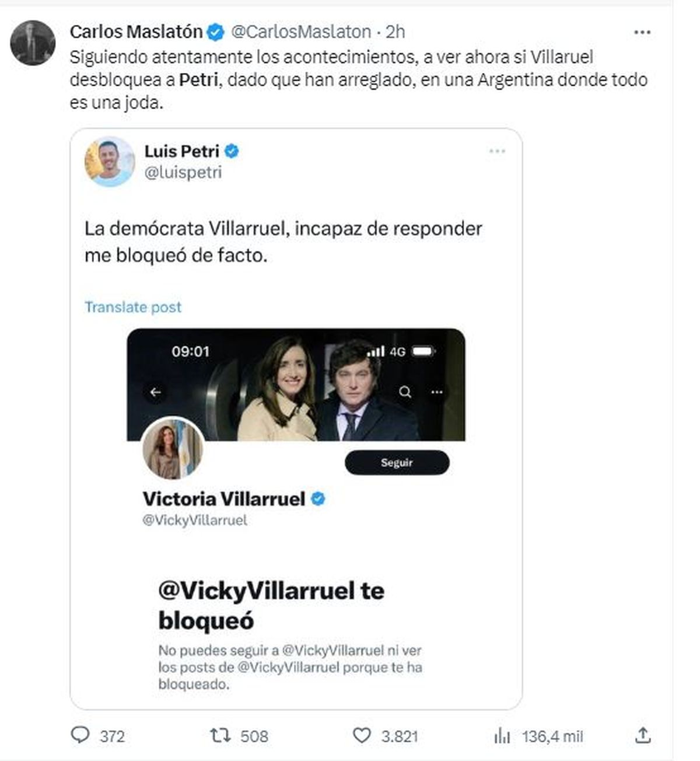Open @CarlosMaslaton handle link

pos(301,32)
